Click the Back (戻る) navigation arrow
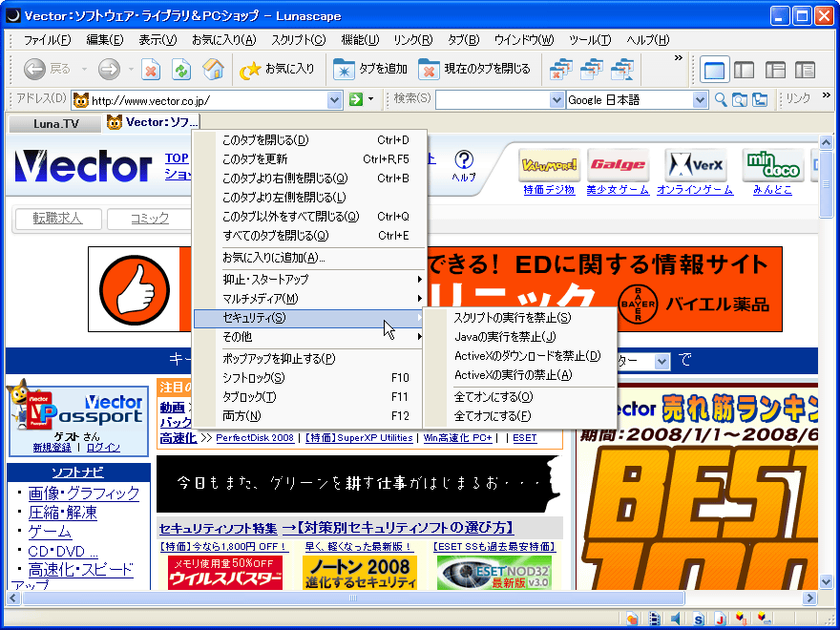Viewport: 840px width, 630px height. coord(34,69)
